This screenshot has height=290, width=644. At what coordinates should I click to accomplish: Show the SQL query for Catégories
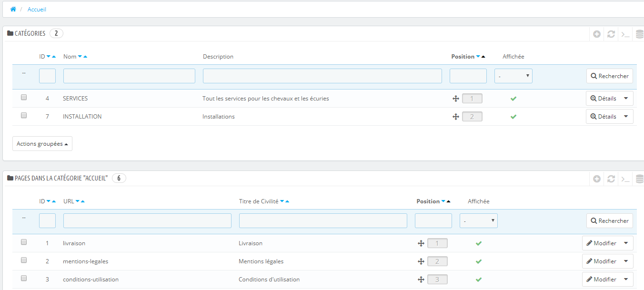(625, 34)
